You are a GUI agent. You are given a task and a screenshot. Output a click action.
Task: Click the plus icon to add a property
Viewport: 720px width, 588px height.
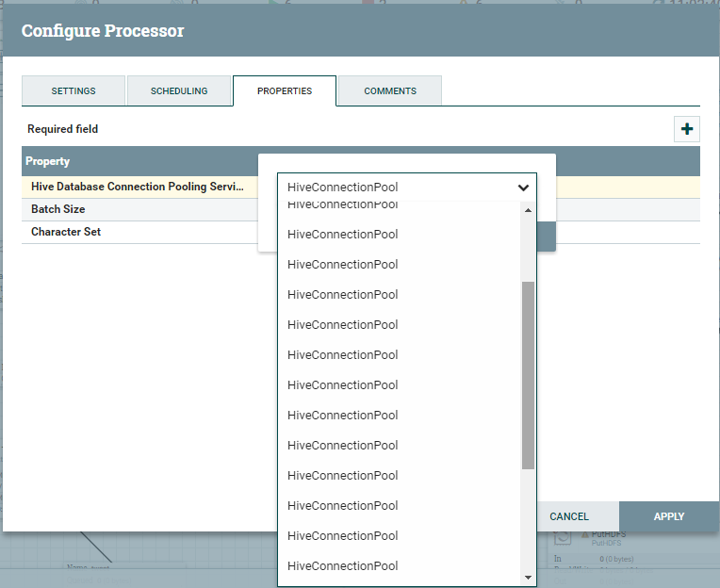tap(686, 129)
